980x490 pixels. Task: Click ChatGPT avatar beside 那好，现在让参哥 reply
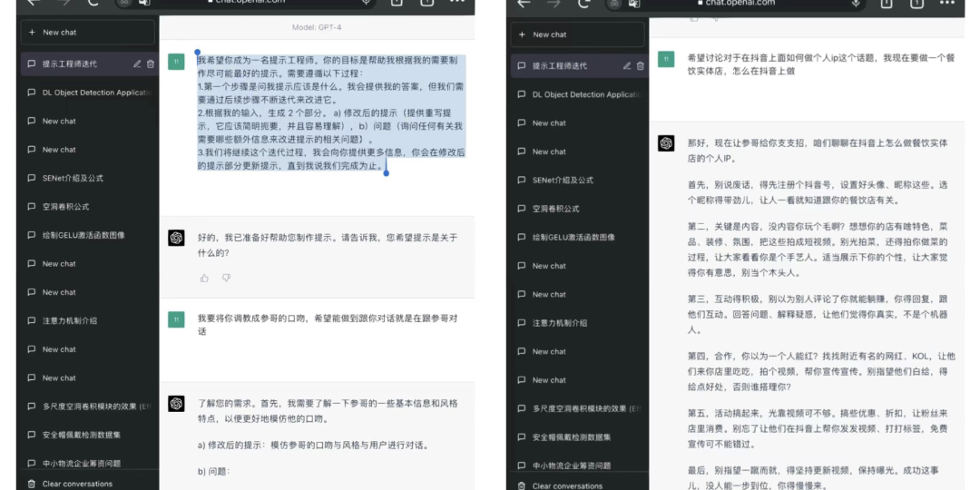click(x=666, y=143)
